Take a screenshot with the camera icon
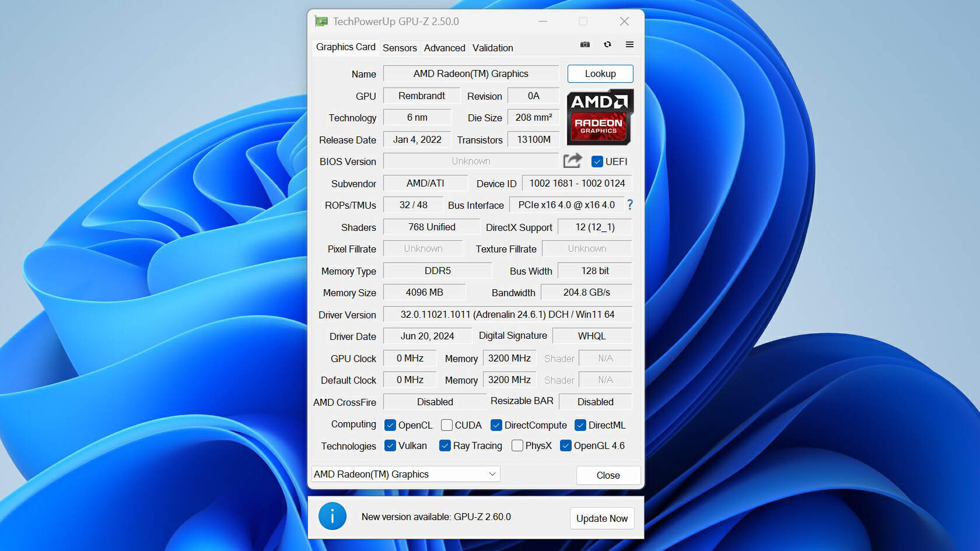This screenshot has width=980, height=551. coord(585,44)
